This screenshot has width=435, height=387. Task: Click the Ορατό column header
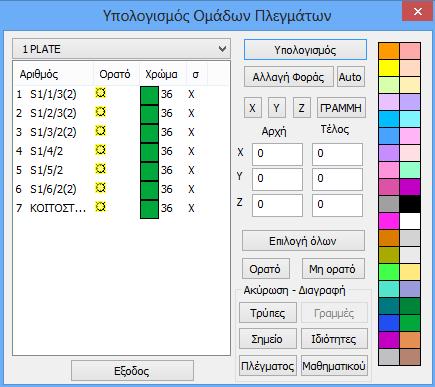(116, 74)
